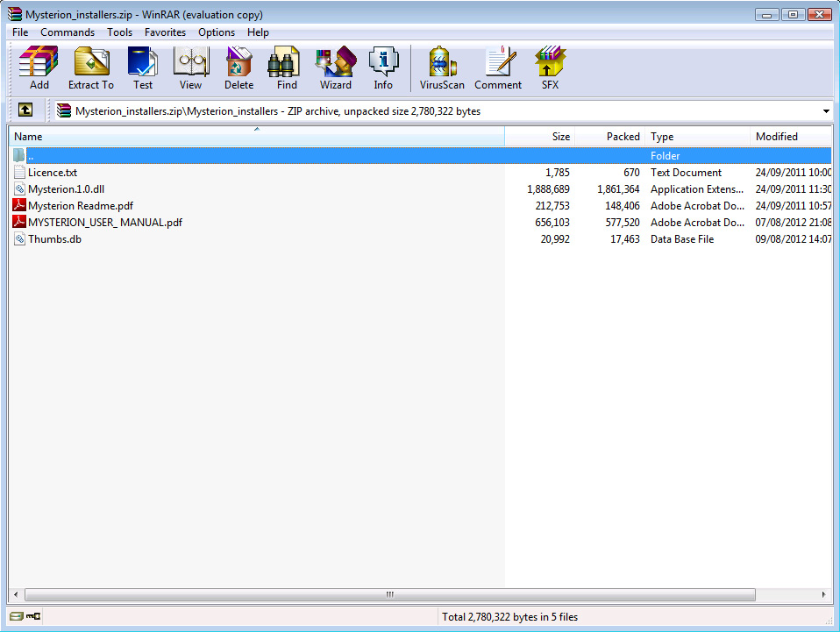Click the Thumbs.db file icon
This screenshot has width=840, height=632.
[x=19, y=239]
